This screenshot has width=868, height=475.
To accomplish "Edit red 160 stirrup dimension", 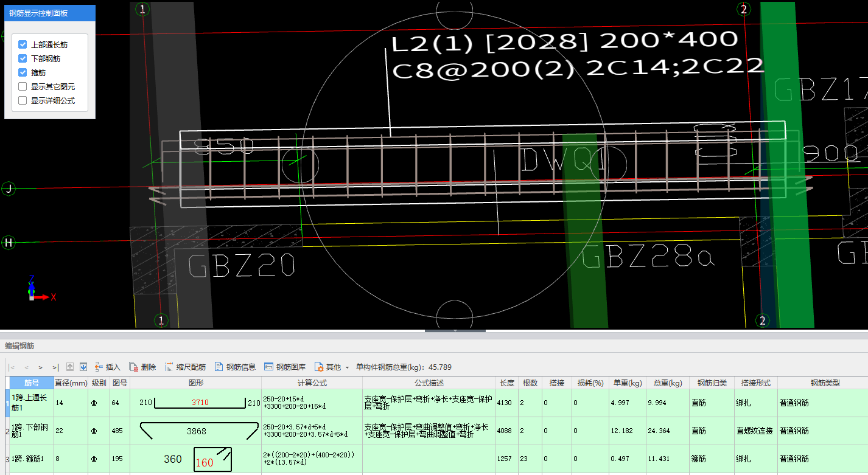I will [205, 463].
